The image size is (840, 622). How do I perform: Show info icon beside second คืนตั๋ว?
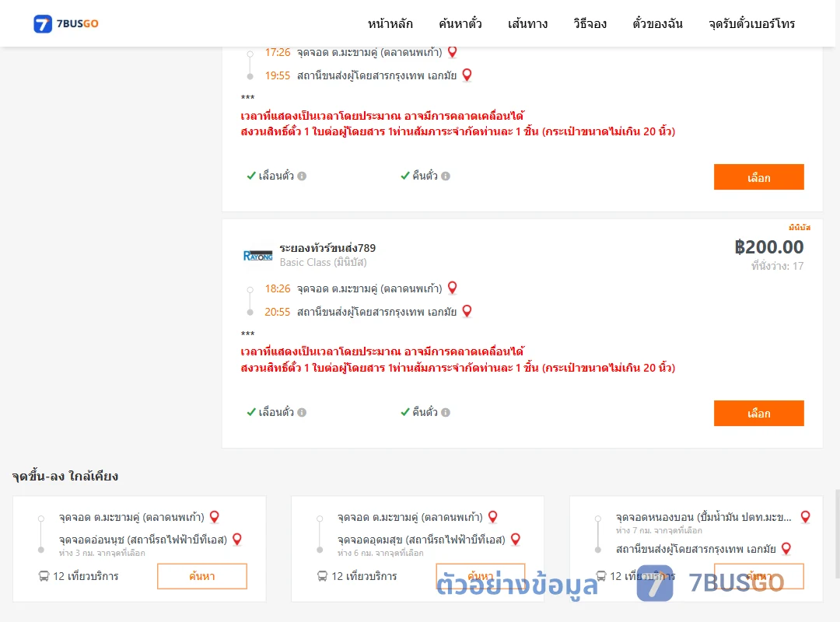pos(446,413)
